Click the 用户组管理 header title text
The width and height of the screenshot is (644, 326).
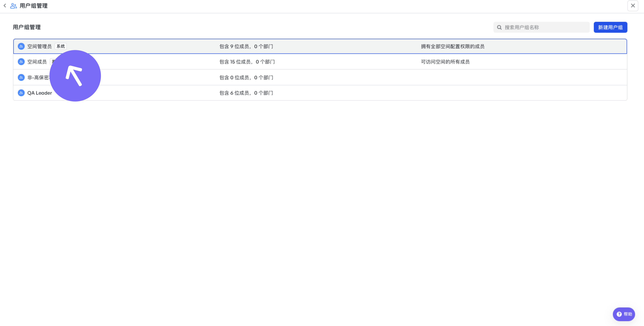(x=33, y=6)
